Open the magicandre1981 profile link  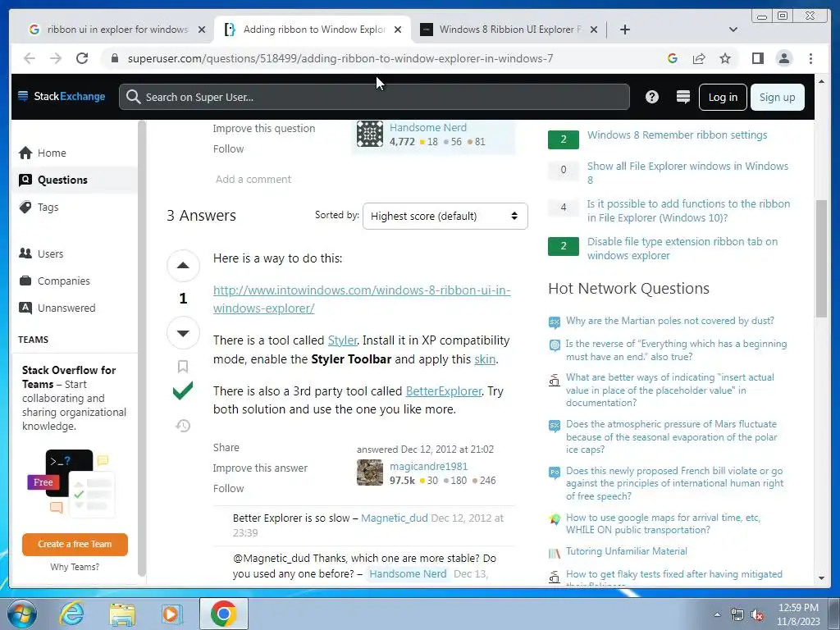tap(428, 466)
